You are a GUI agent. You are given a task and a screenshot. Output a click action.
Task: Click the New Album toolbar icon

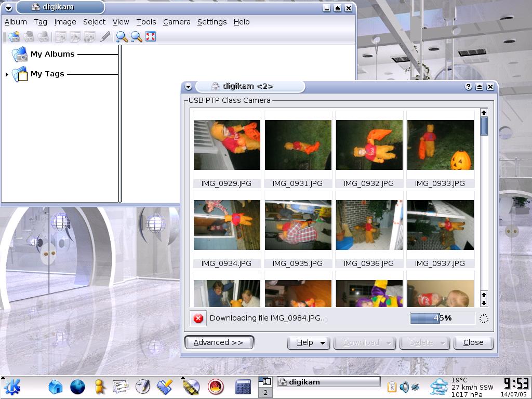click(x=14, y=37)
